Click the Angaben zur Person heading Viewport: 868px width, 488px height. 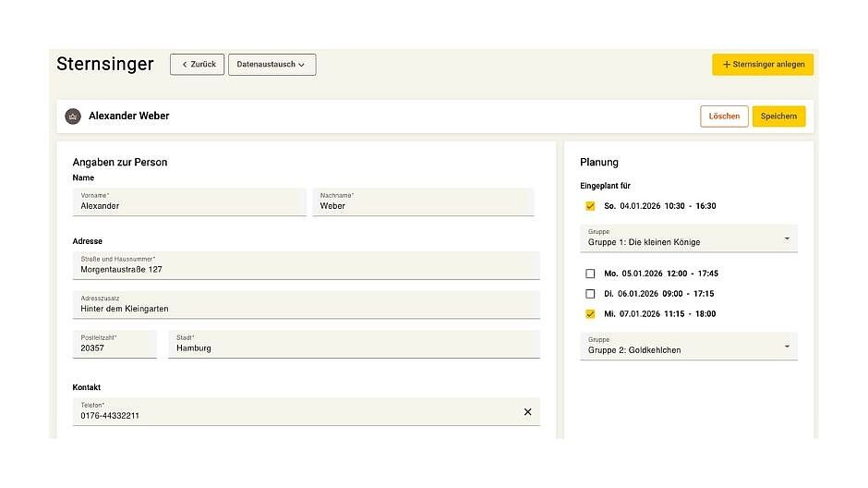(x=119, y=163)
